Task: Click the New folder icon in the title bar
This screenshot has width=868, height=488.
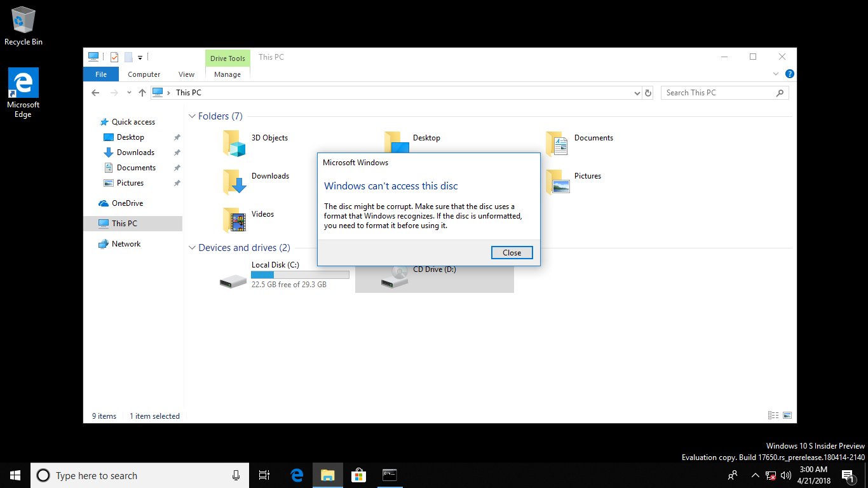Action: (x=128, y=57)
